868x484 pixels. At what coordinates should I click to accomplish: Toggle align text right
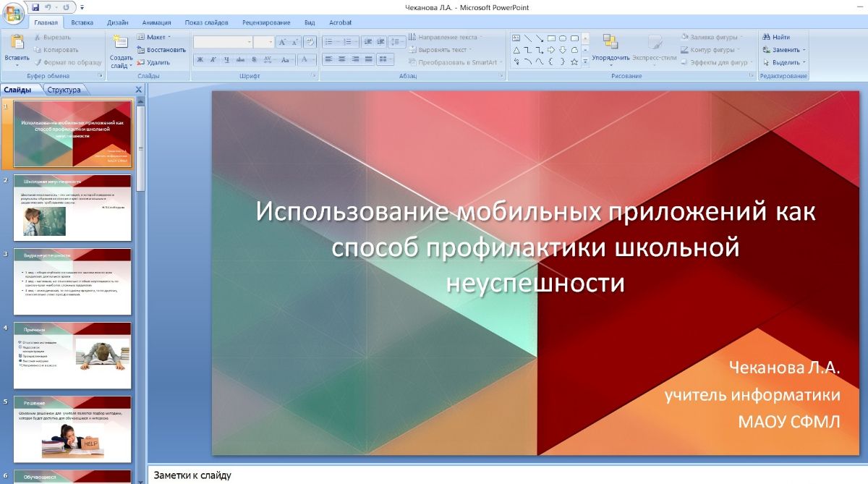point(355,59)
